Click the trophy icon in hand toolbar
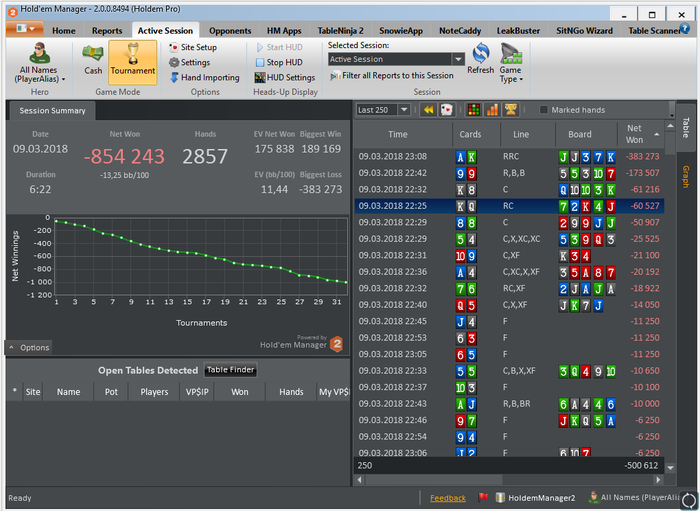700x511 pixels. (x=511, y=110)
